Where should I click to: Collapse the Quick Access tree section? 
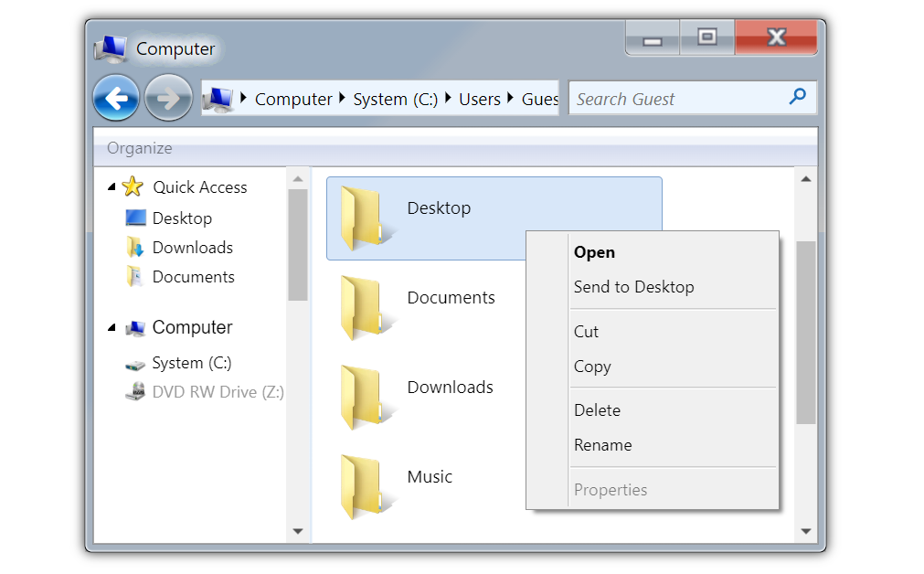(112, 186)
